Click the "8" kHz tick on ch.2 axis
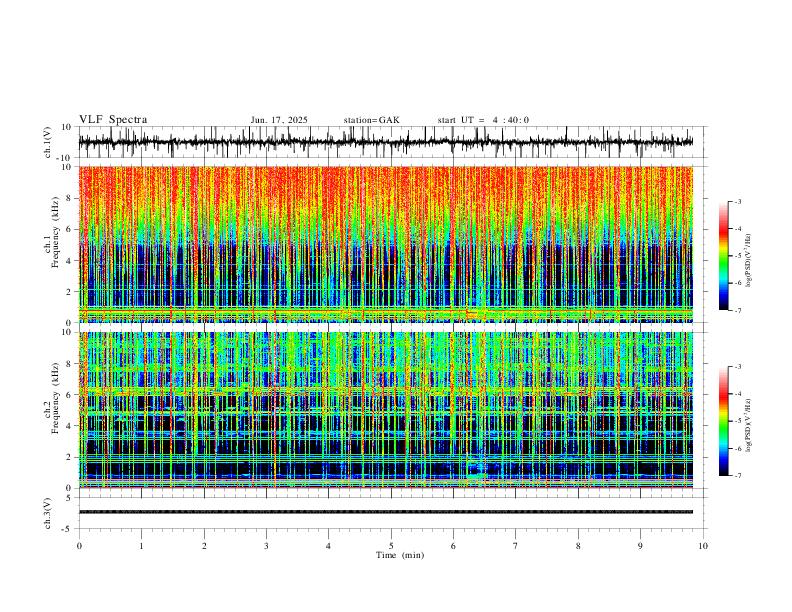The height and width of the screenshot is (612, 792). point(70,363)
